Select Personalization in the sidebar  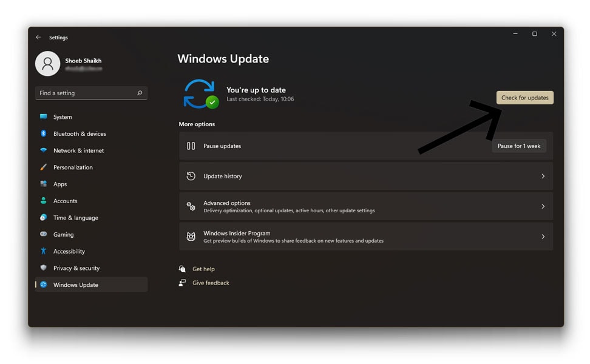(x=91, y=167)
